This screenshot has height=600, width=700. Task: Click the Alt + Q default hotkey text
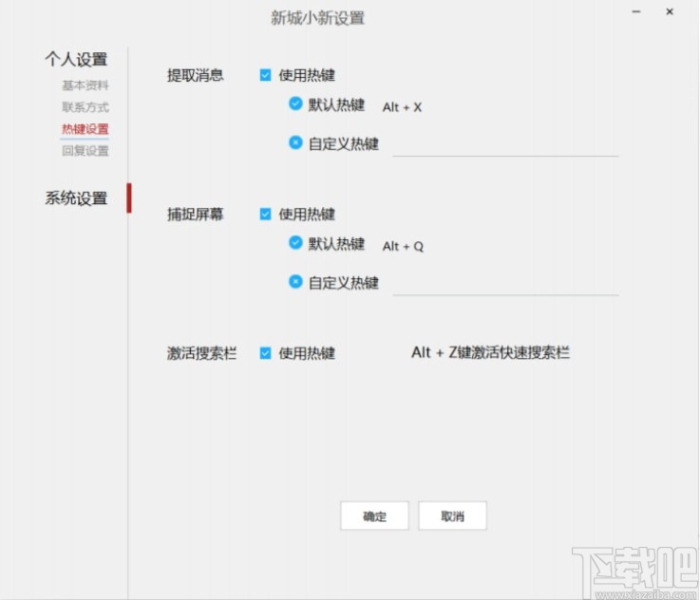pyautogui.click(x=403, y=246)
